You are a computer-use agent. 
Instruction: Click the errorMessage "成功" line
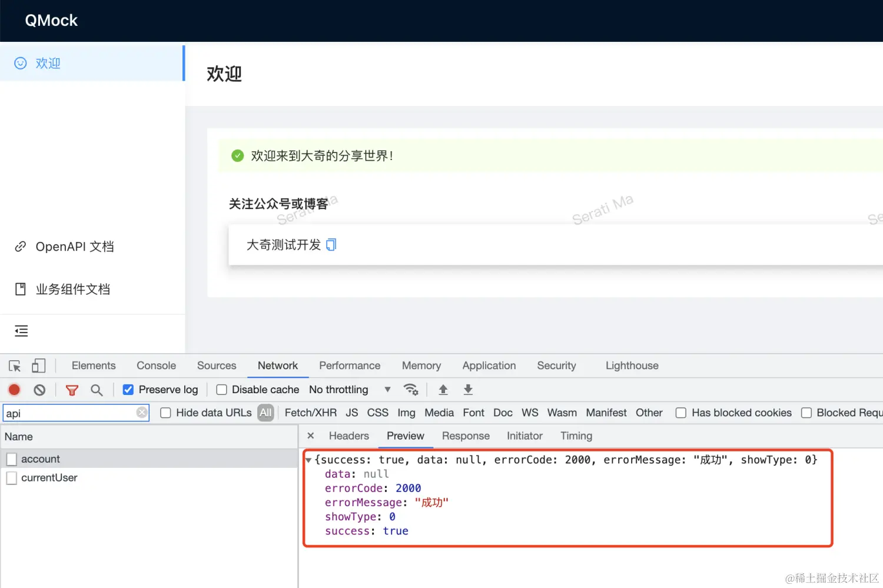click(386, 502)
